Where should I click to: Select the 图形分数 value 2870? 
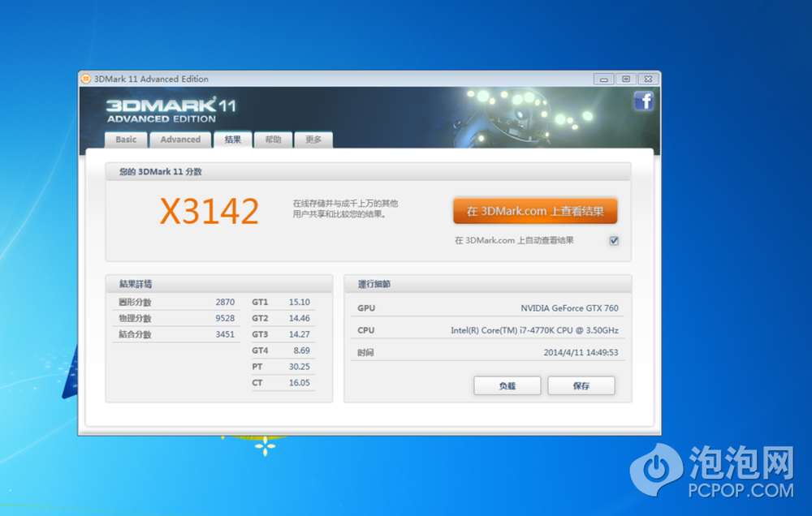[x=225, y=303]
